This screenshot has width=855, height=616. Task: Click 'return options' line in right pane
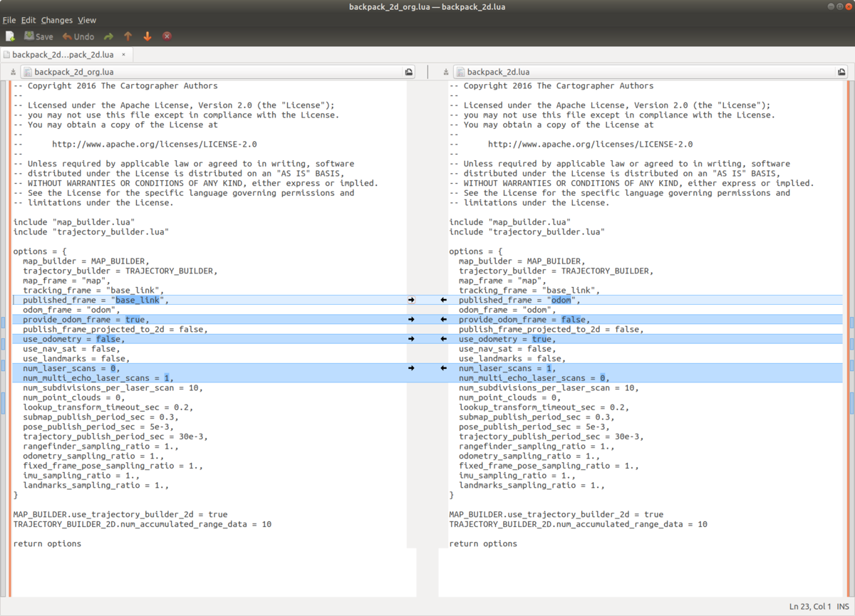(483, 543)
